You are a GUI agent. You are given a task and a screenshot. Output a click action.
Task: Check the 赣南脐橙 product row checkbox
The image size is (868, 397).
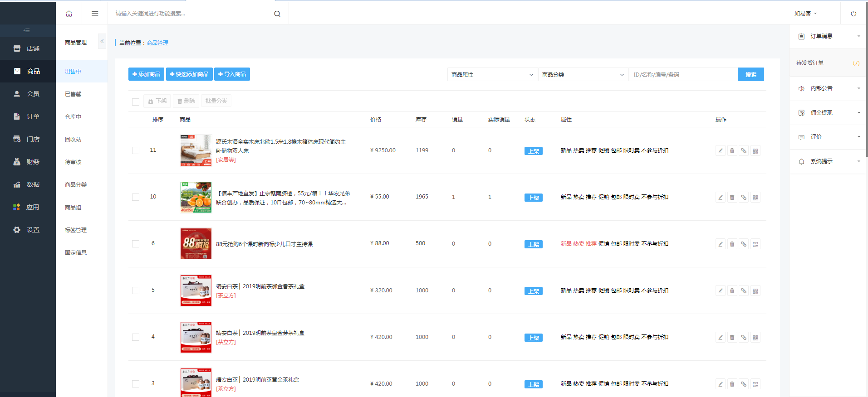[136, 197]
